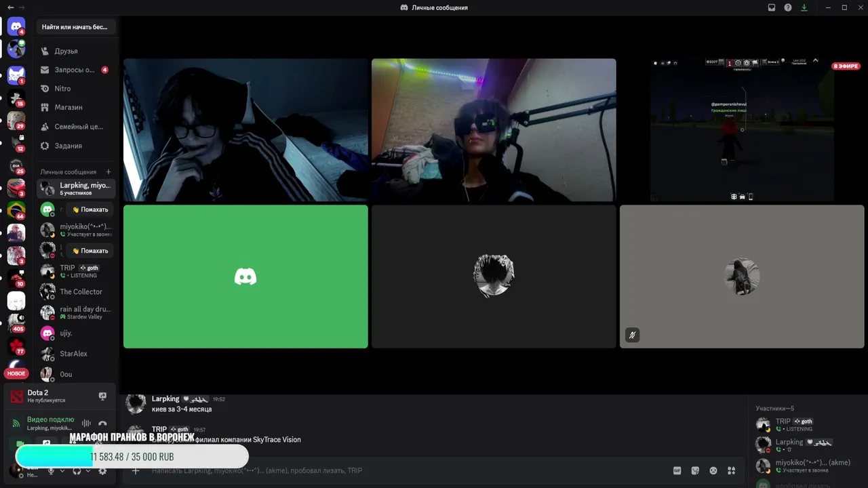Open the Друзья section

pyautogui.click(x=76, y=51)
